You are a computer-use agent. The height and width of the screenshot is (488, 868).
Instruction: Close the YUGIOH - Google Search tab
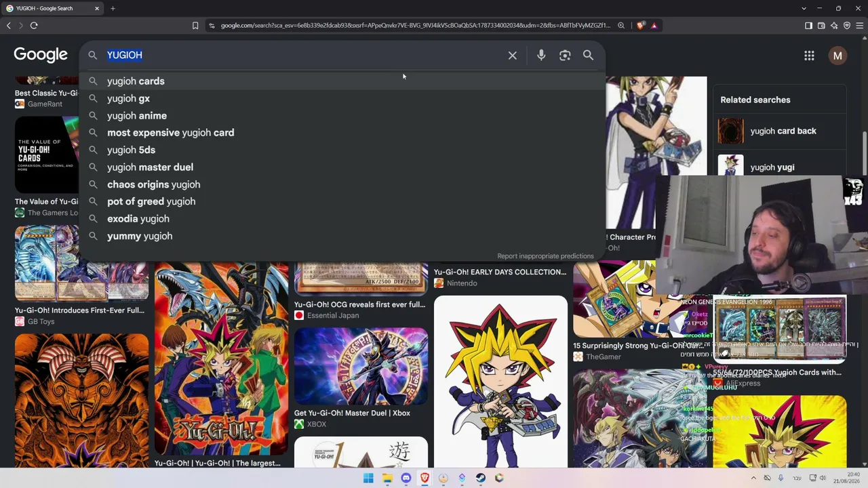(x=97, y=9)
